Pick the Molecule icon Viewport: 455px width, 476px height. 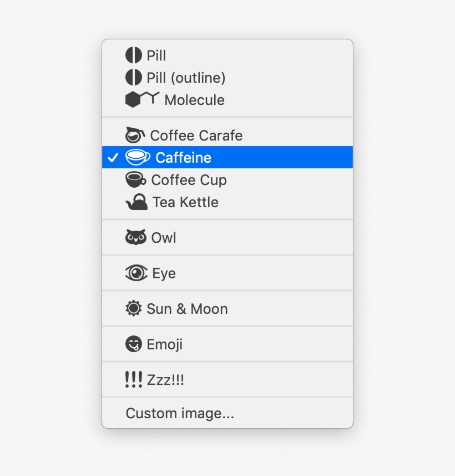pyautogui.click(x=140, y=100)
